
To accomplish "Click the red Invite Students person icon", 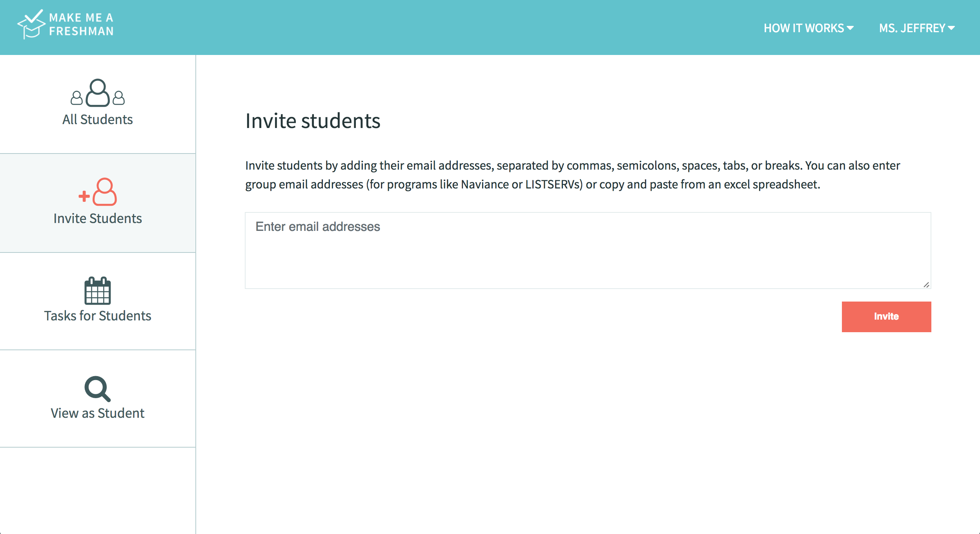I will pyautogui.click(x=98, y=192).
